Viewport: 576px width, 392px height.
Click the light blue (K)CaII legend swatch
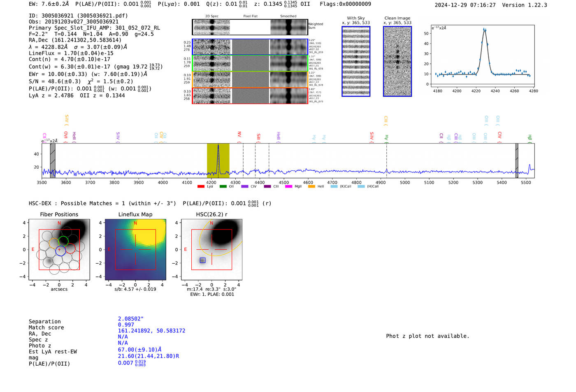click(334, 187)
